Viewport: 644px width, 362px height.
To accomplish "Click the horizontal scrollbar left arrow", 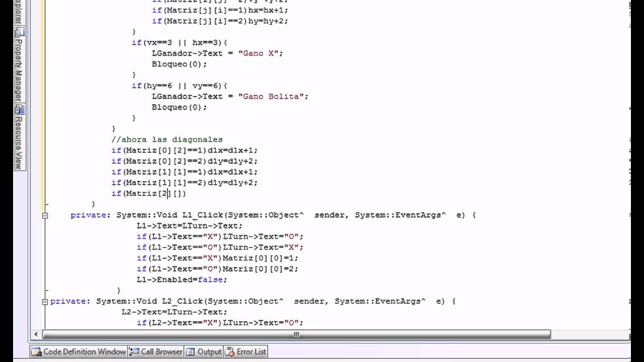I will (x=36, y=334).
